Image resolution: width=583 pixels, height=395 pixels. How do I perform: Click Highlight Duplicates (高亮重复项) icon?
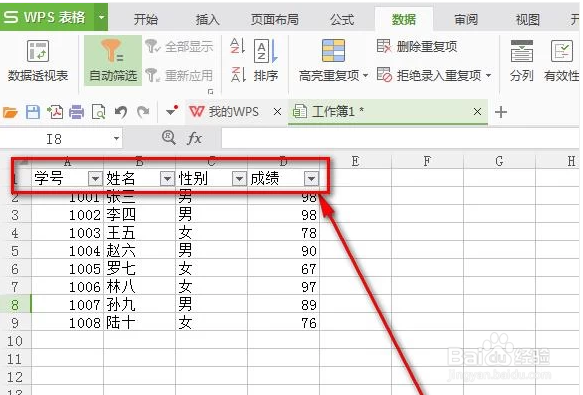[333, 51]
